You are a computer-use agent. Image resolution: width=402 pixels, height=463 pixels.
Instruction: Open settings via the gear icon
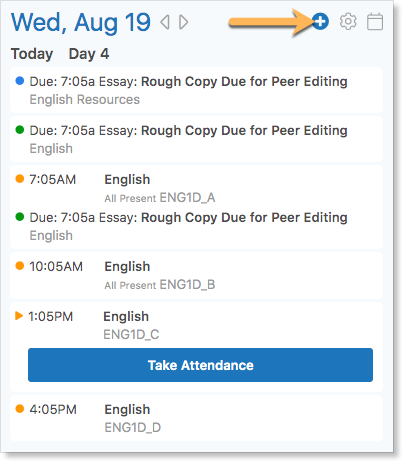coord(348,22)
